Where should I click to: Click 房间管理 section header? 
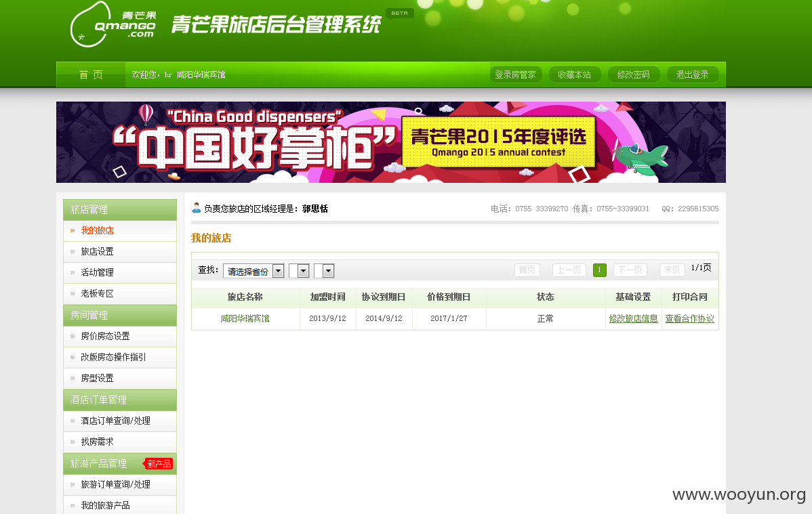pos(119,315)
